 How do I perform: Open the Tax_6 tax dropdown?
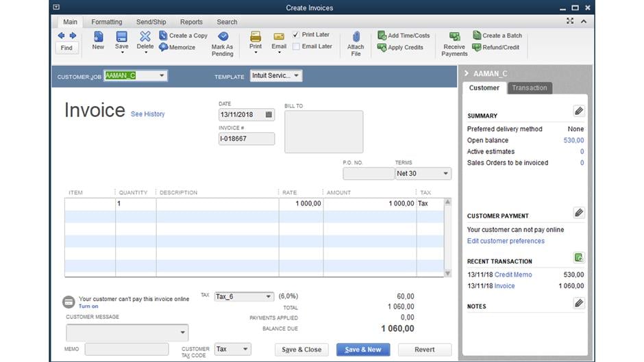pos(268,297)
